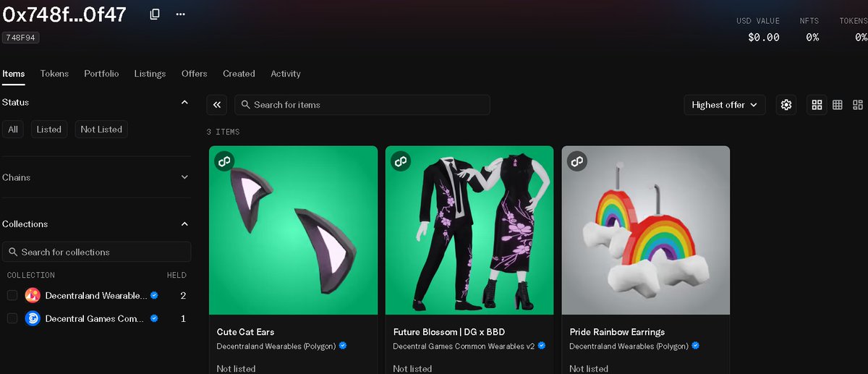Click Decentraland Wearables collection logo
This screenshot has height=374, width=868.
(x=33, y=295)
